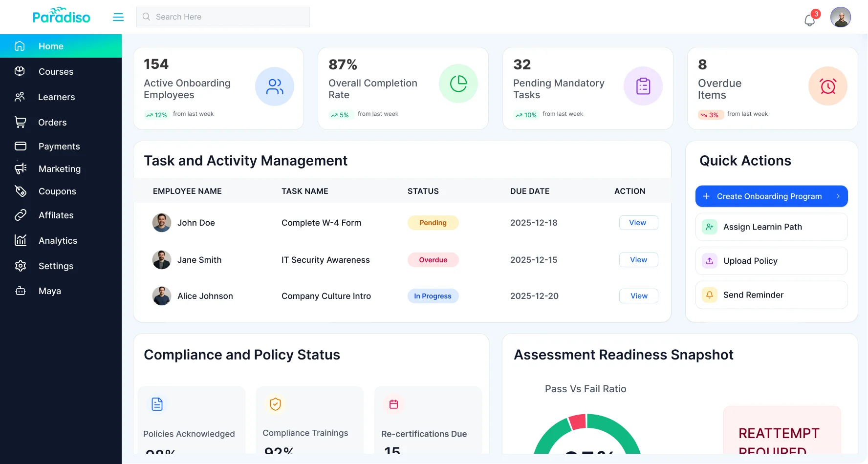The height and width of the screenshot is (464, 868).
Task: Click the Overdue Items alarm clock icon
Action: click(x=827, y=86)
